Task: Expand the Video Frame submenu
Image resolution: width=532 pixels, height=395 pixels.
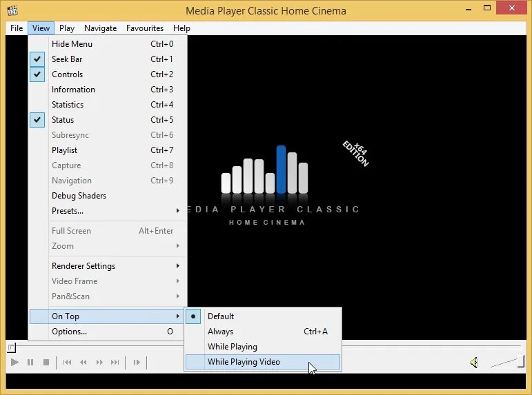Action: pyautogui.click(x=108, y=281)
